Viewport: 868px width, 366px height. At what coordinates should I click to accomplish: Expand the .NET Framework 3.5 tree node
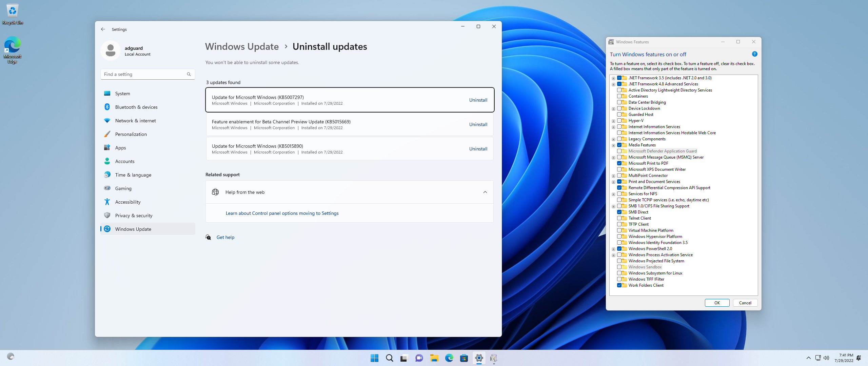pos(613,78)
